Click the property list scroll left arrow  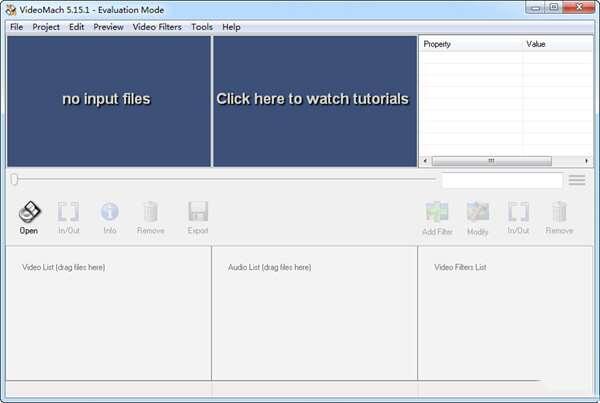click(x=425, y=161)
